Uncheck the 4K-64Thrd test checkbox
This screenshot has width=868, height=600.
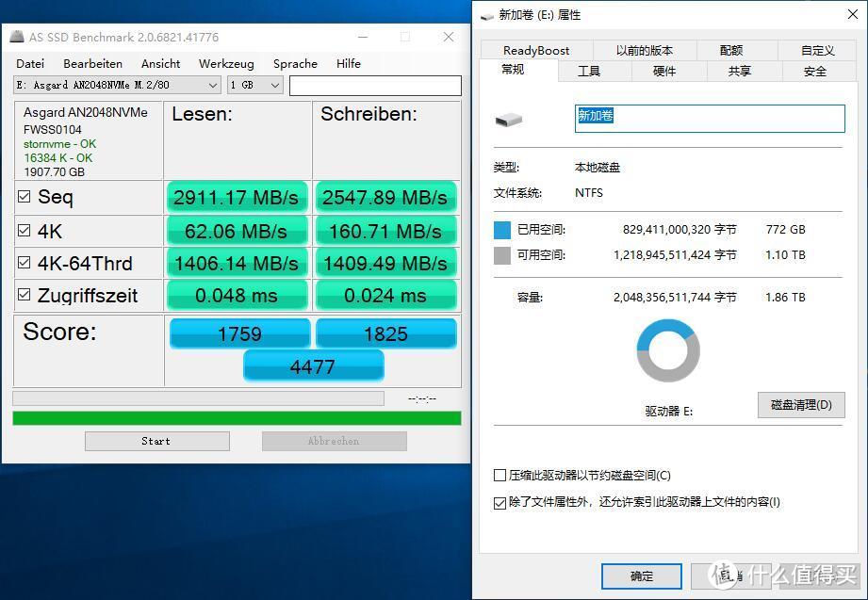24,263
